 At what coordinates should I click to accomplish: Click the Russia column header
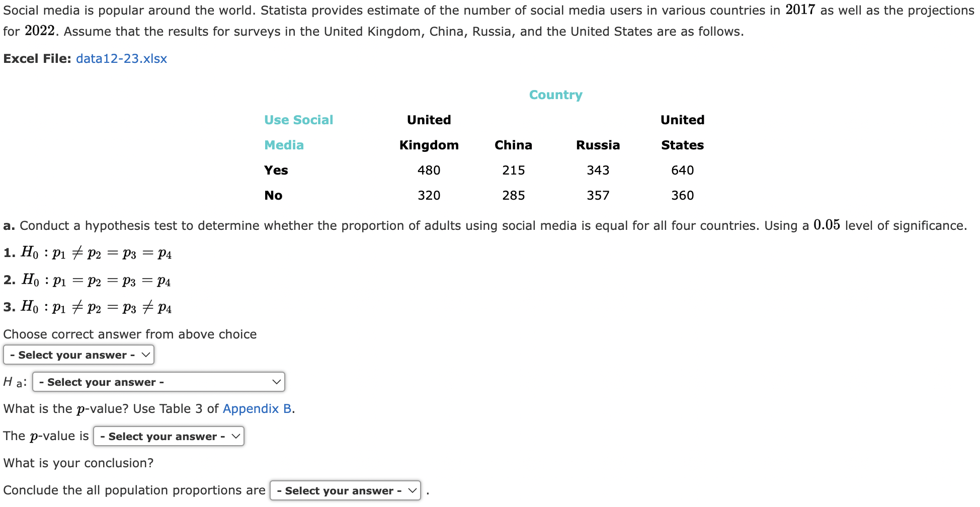pyautogui.click(x=598, y=145)
